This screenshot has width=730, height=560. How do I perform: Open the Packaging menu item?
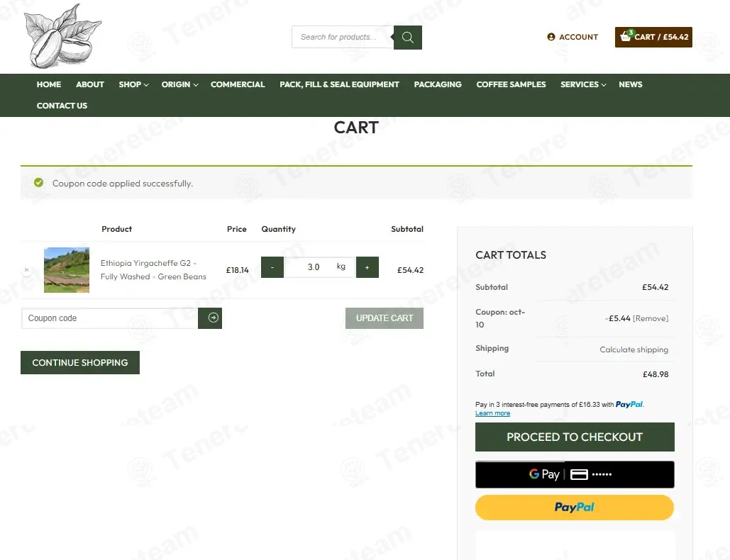click(437, 84)
